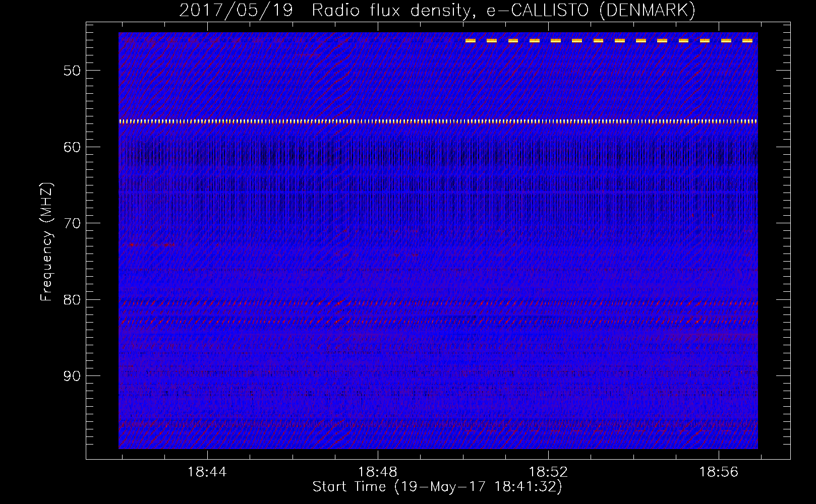Click the "Start Time (19-May-17 18:41:32)" label
Viewport: 816px width, 504px height.
click(437, 487)
